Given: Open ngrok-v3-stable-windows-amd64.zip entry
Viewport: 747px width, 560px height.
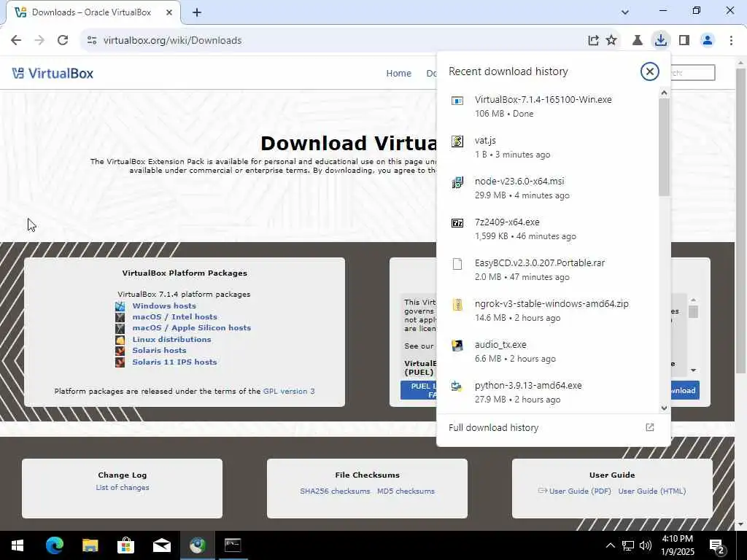Looking at the screenshot, I should (551, 304).
